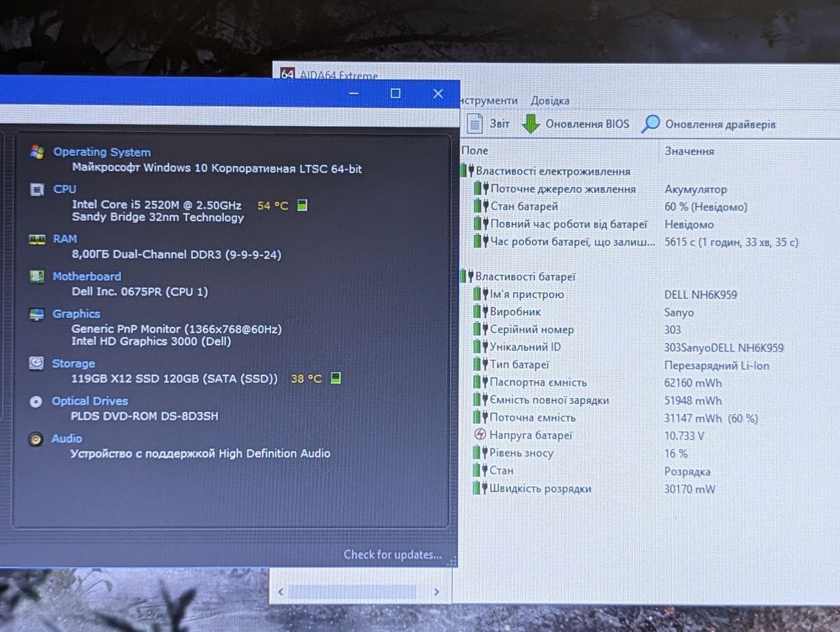Click the RAM module icon
Screen dimensions: 840x632
(x=37, y=239)
